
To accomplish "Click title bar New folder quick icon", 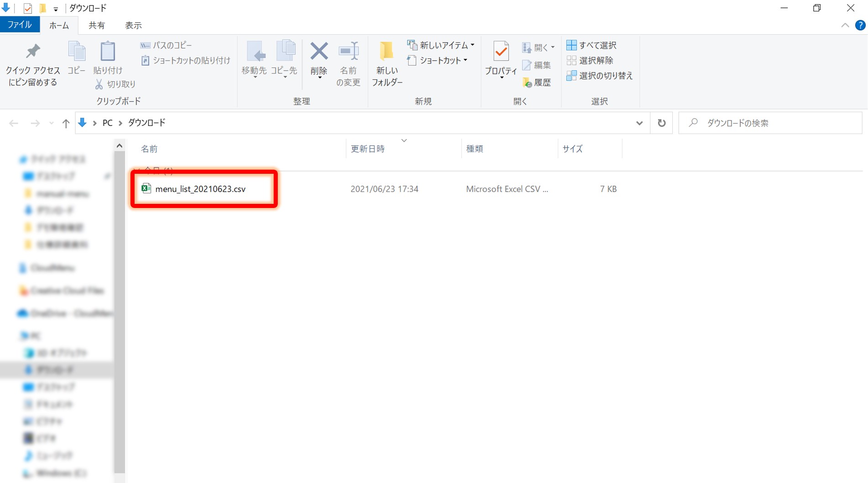I will pyautogui.click(x=43, y=8).
